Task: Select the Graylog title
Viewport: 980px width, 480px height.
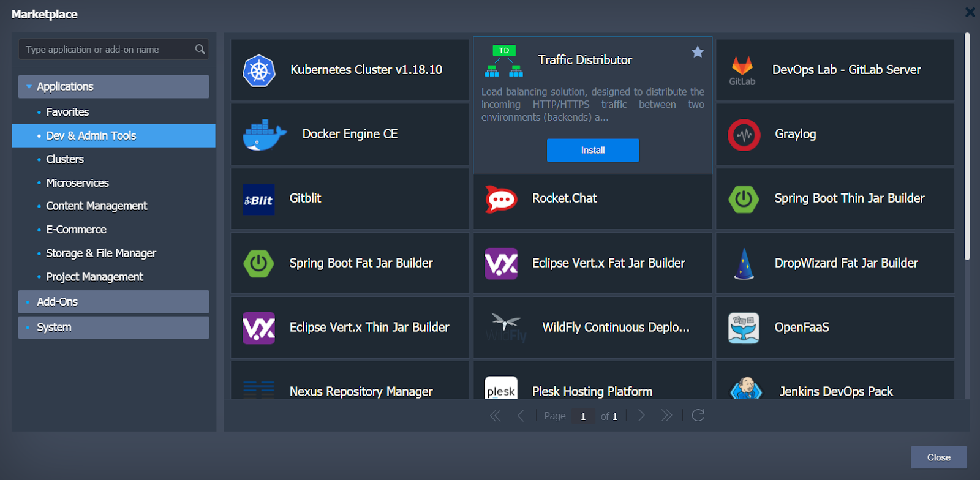Action: 796,134
